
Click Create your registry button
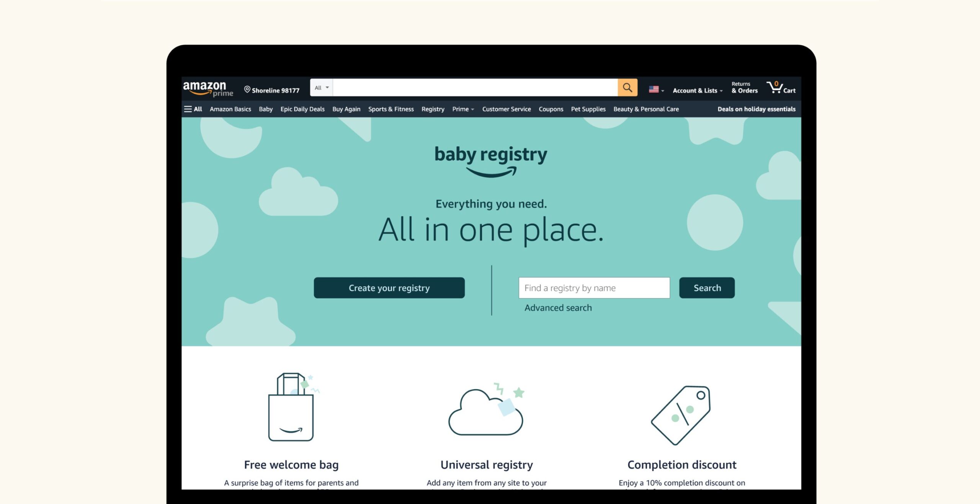click(x=389, y=287)
